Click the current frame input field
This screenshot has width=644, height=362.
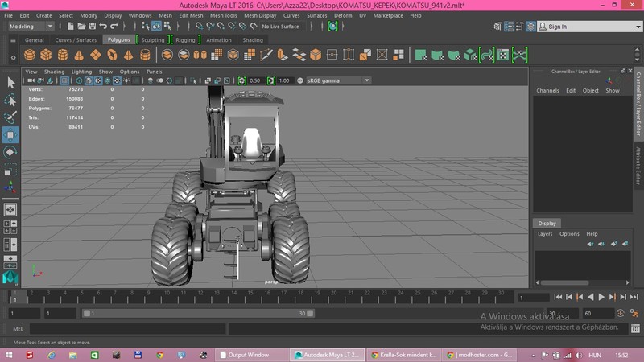[x=533, y=297]
